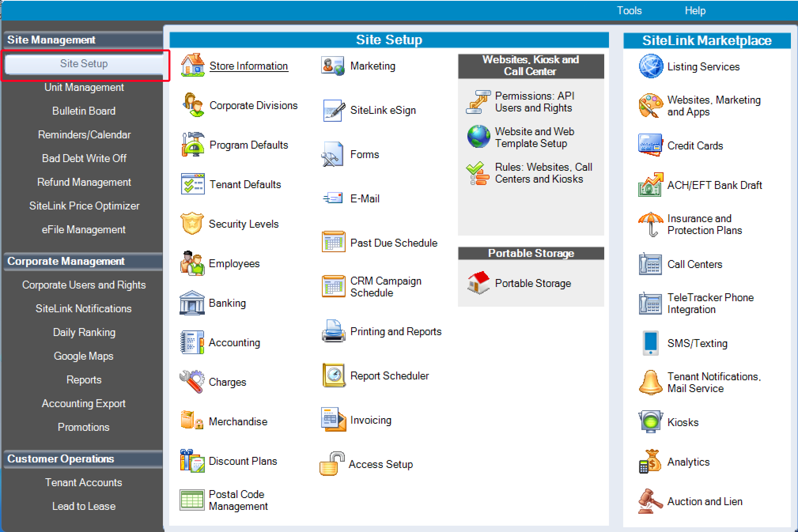Viewport: 798px width, 532px height.
Task: Open the Help menu
Action: 695,10
